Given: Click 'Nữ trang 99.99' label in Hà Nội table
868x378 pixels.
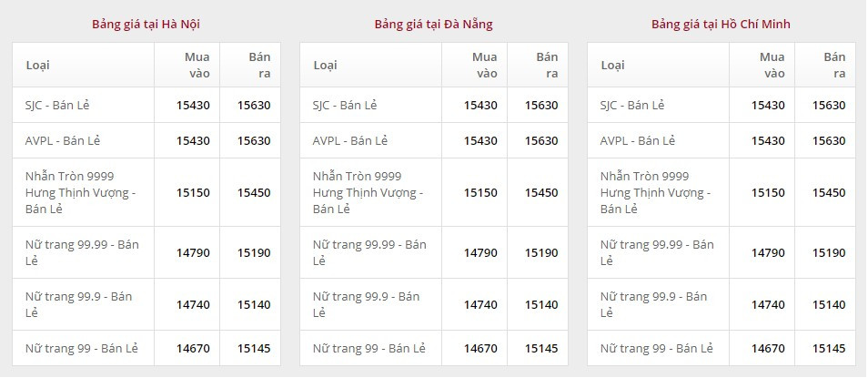Looking at the screenshot, I should 82,245.
